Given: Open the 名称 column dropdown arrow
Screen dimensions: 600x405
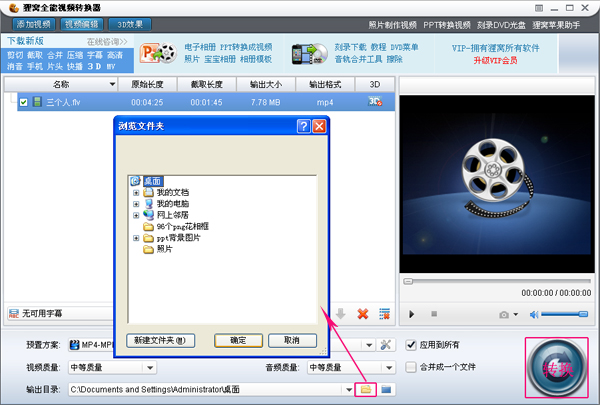Looking at the screenshot, I should coord(112,84).
